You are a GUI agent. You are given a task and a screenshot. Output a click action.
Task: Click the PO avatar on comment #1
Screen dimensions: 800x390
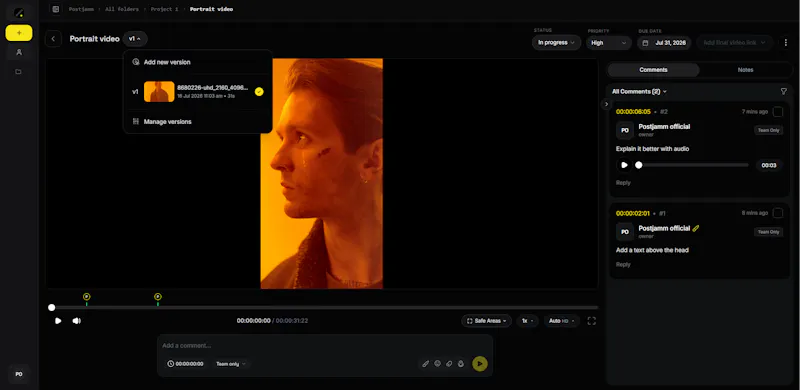click(x=624, y=232)
